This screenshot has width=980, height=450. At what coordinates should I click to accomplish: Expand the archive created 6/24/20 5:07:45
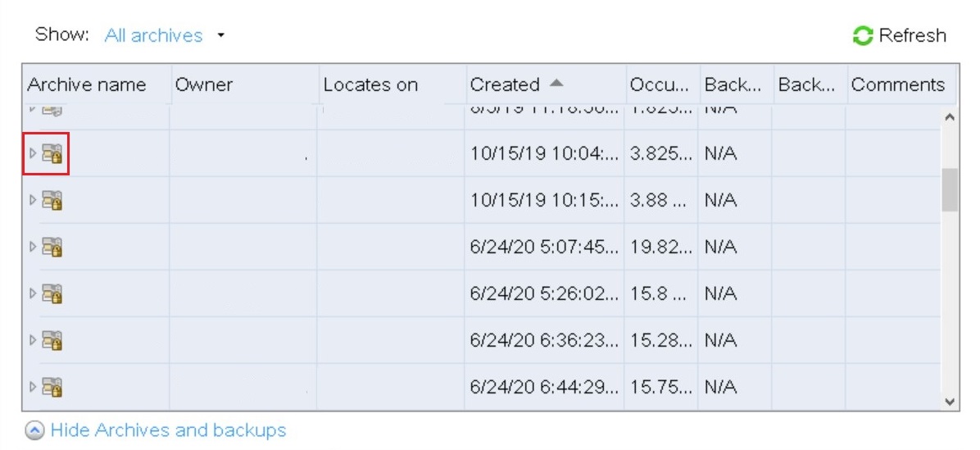(33, 247)
